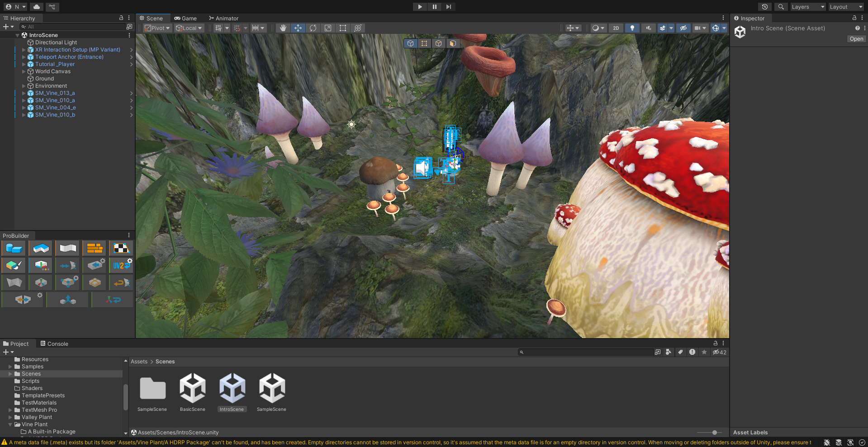Expand the Tutorial _Player hierarchy item
868x447 pixels.
(24, 64)
